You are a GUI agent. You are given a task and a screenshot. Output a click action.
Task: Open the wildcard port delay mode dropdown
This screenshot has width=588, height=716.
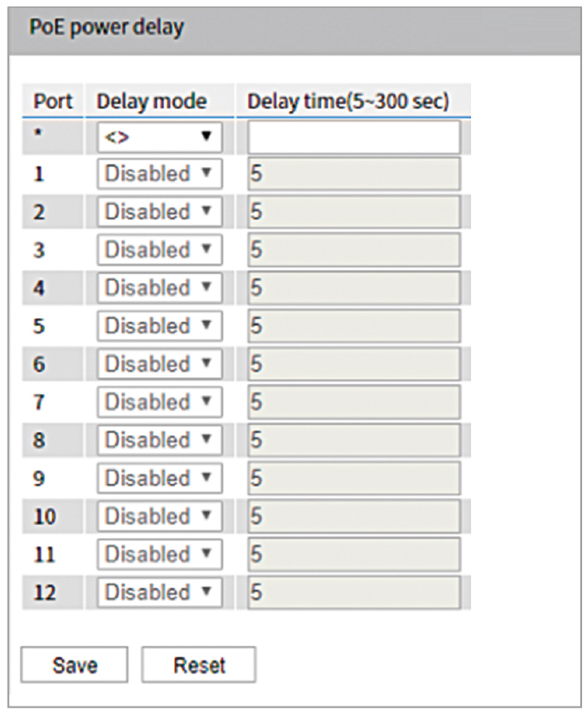[x=159, y=137]
